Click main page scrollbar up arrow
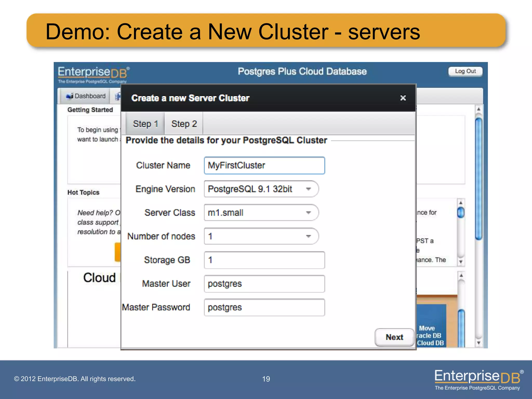532x399 pixels. point(478,109)
